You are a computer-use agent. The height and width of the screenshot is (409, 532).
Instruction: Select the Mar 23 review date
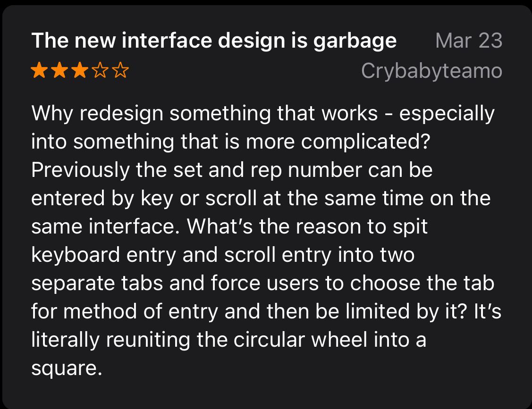tap(469, 41)
